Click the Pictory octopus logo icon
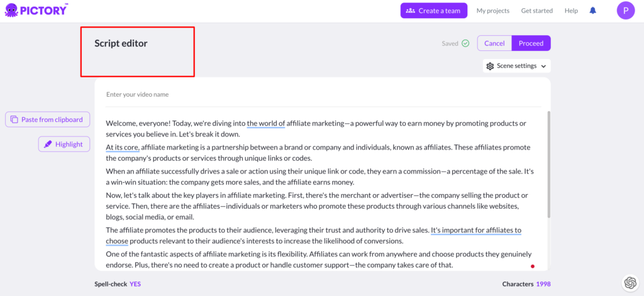The height and width of the screenshot is (296, 644). point(12,10)
